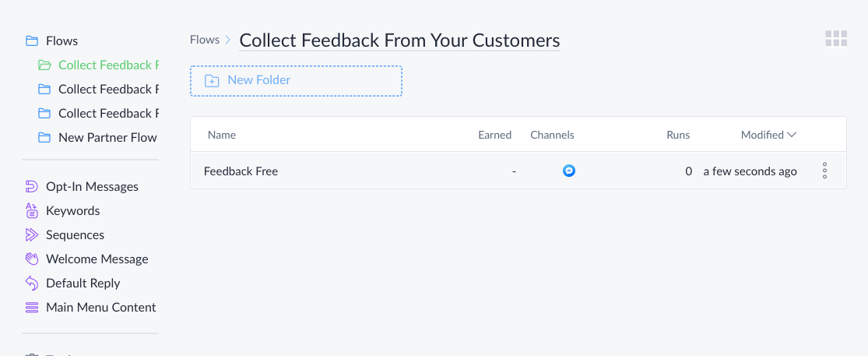Sort by Modified column arrow
The width and height of the screenshot is (868, 356).
[792, 135]
